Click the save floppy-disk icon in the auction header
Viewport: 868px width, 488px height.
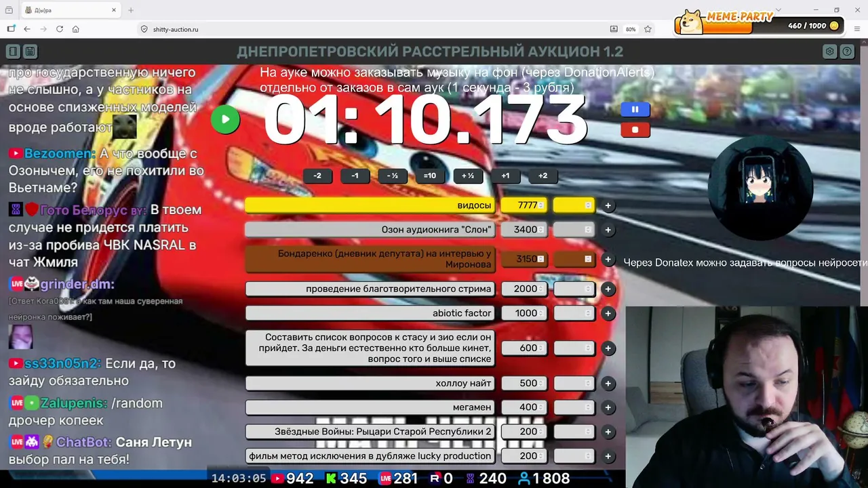click(30, 52)
